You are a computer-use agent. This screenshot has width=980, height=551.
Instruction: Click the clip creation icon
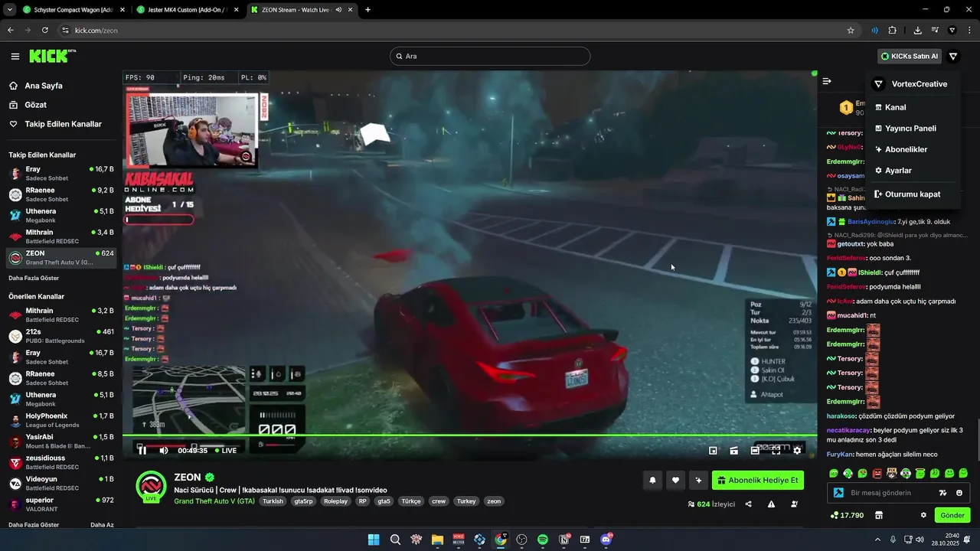(x=733, y=450)
